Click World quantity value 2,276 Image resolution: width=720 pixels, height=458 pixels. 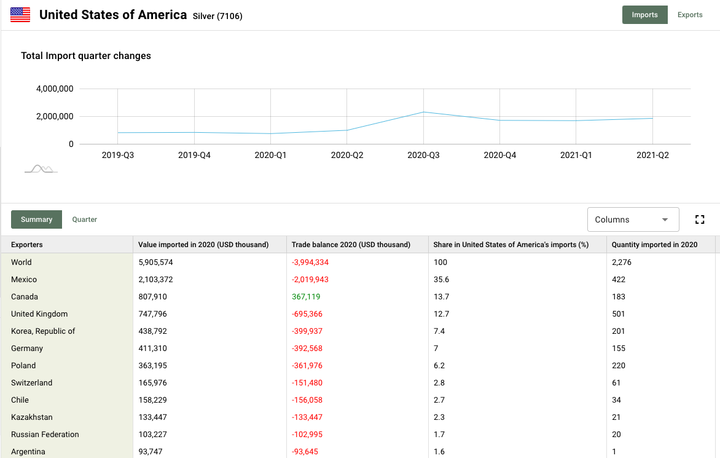[x=621, y=262]
